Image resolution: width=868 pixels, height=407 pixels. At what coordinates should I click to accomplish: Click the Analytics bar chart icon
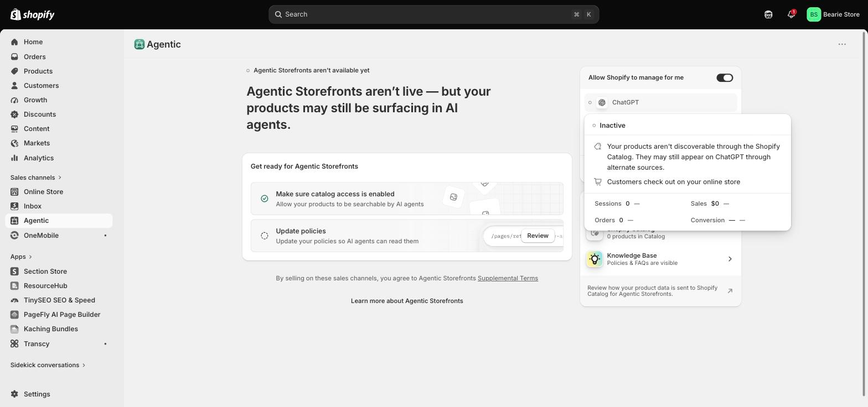click(x=14, y=158)
